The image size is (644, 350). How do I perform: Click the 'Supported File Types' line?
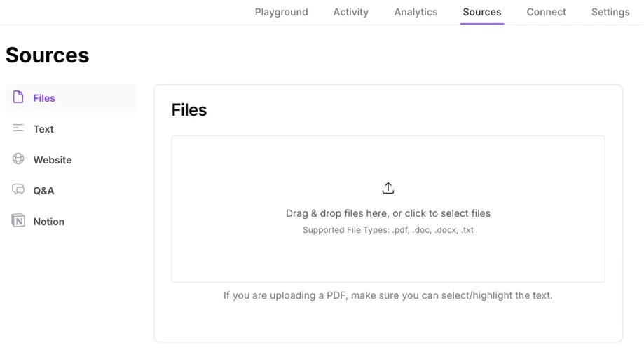pos(388,230)
